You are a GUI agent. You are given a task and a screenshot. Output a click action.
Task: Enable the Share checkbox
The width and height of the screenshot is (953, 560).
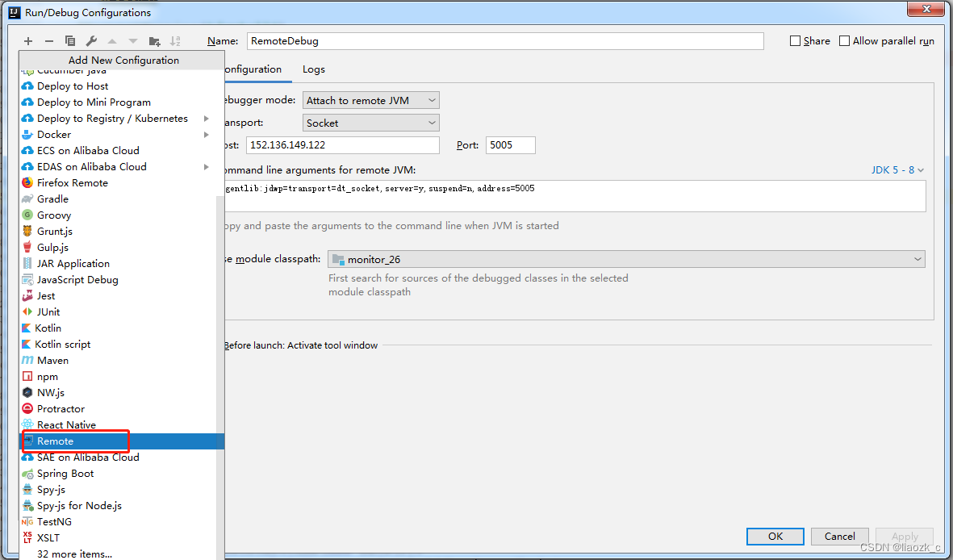tap(795, 40)
